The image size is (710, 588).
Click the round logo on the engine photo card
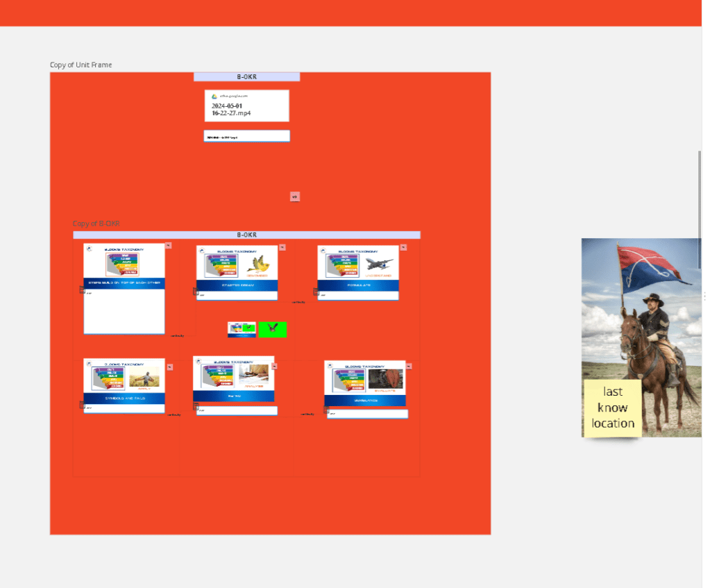click(x=330, y=366)
